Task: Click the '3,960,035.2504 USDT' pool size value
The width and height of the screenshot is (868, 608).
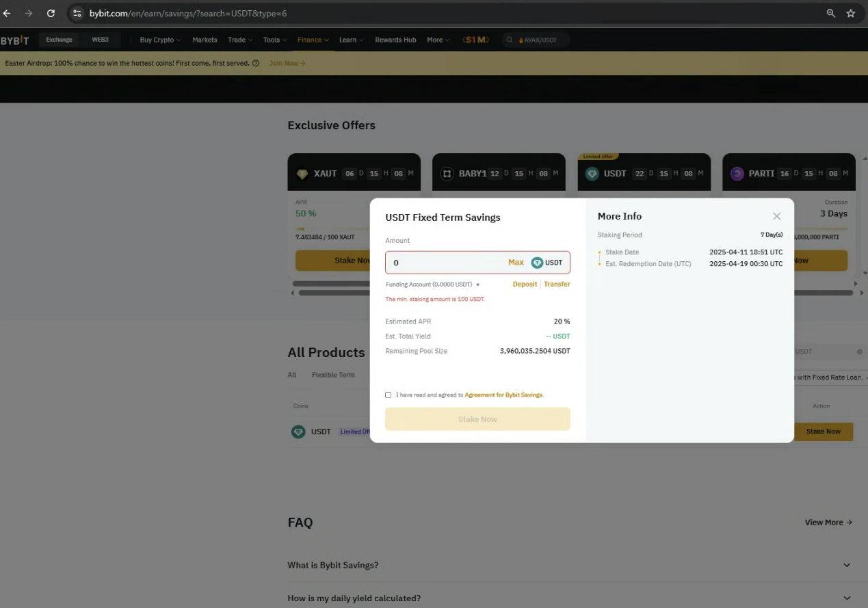Action: pos(535,351)
